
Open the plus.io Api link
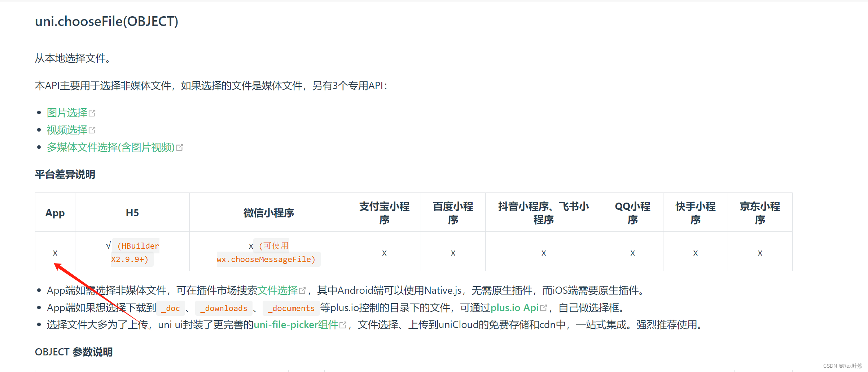(514, 308)
